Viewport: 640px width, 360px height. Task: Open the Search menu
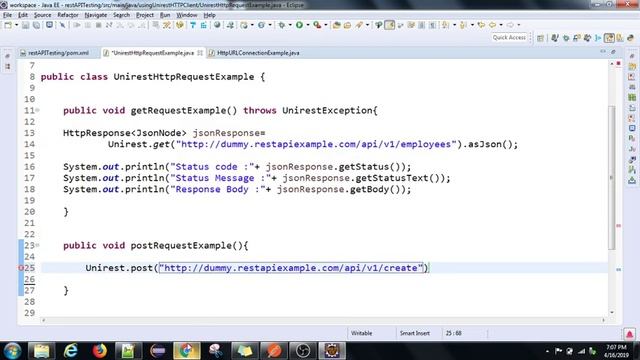click(121, 15)
